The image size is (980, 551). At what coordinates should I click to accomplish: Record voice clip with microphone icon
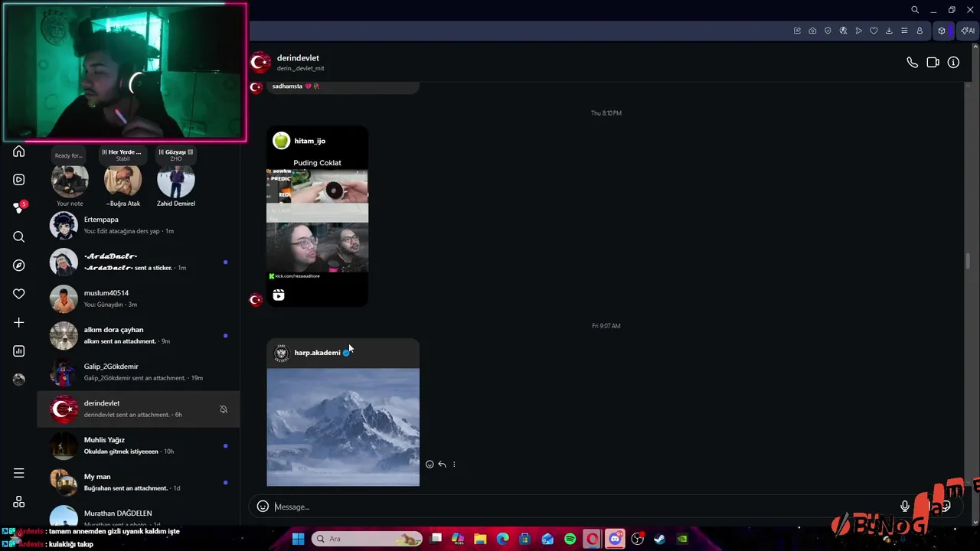click(x=905, y=507)
